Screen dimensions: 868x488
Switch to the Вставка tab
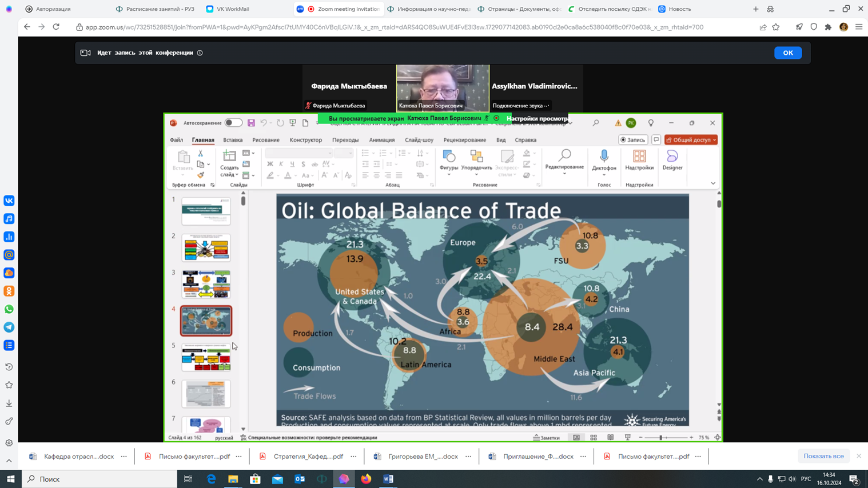(x=233, y=140)
